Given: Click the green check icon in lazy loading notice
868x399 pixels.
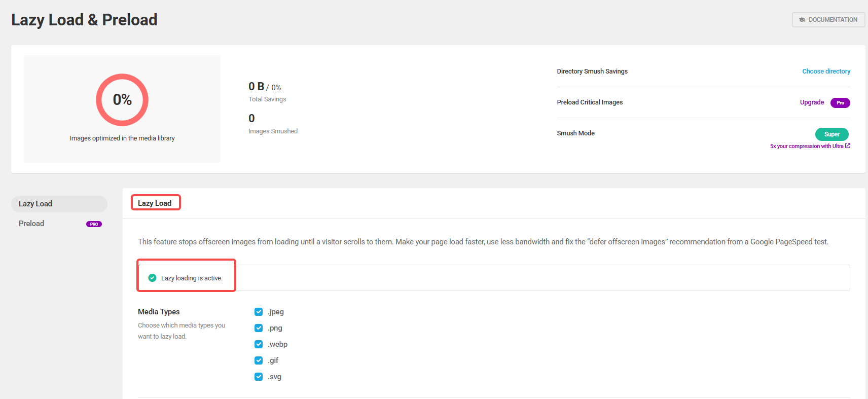Looking at the screenshot, I should (152, 278).
